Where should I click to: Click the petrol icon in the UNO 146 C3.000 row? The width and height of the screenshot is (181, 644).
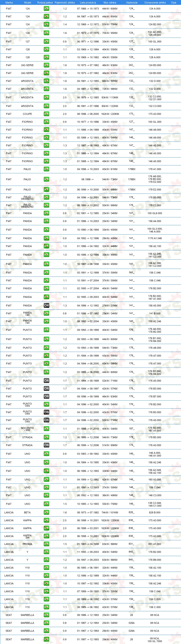(x=46, y=495)
